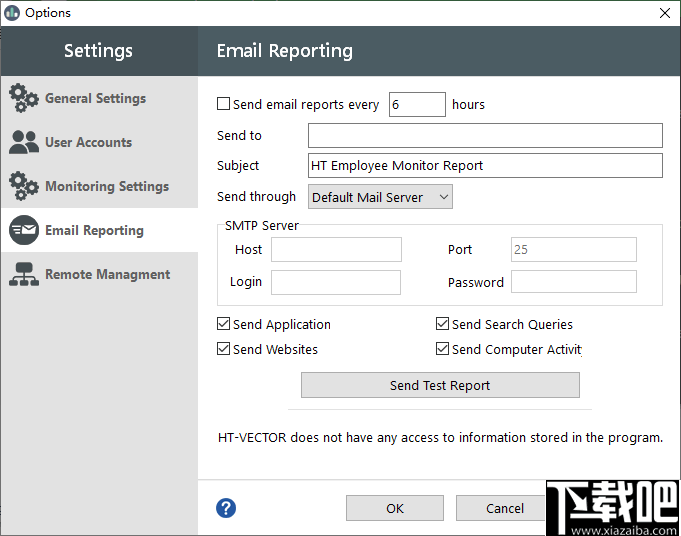The width and height of the screenshot is (681, 536).
Task: Enable the Send email reports every checkbox
Action: pyautogui.click(x=224, y=104)
